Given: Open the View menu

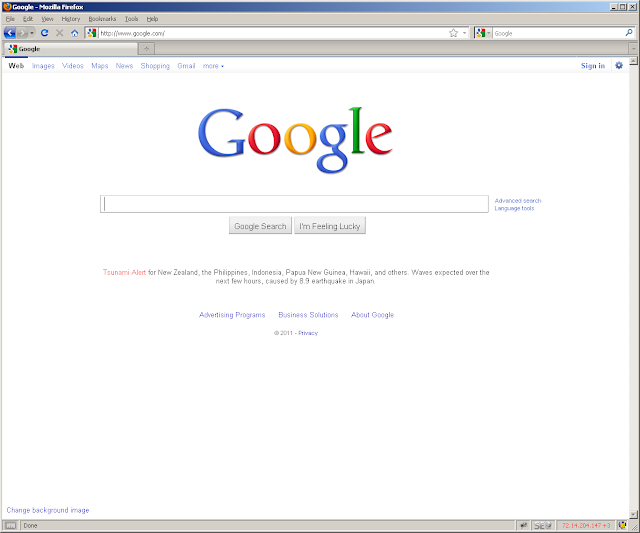Looking at the screenshot, I should 47,19.
